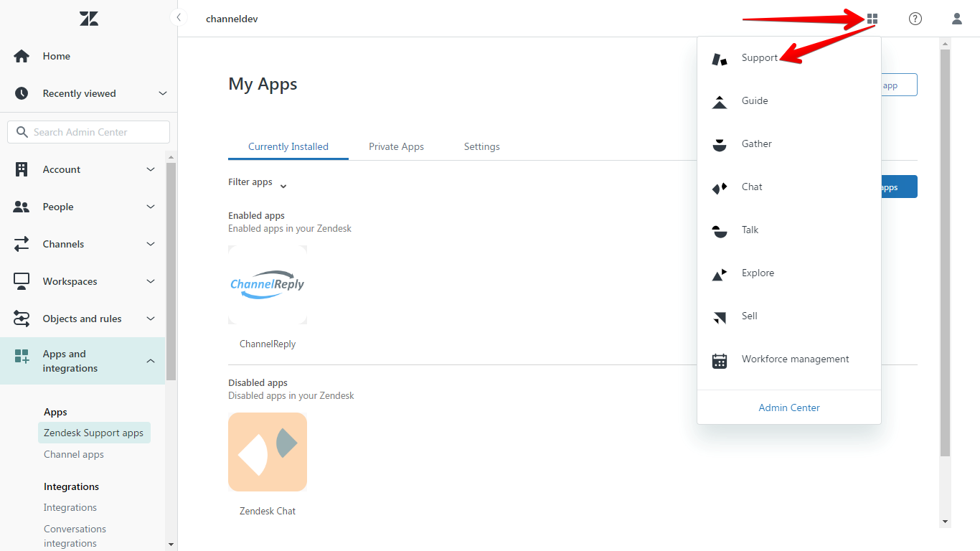Click the Account building icon
The width and height of the screenshot is (980, 551).
pyautogui.click(x=22, y=169)
